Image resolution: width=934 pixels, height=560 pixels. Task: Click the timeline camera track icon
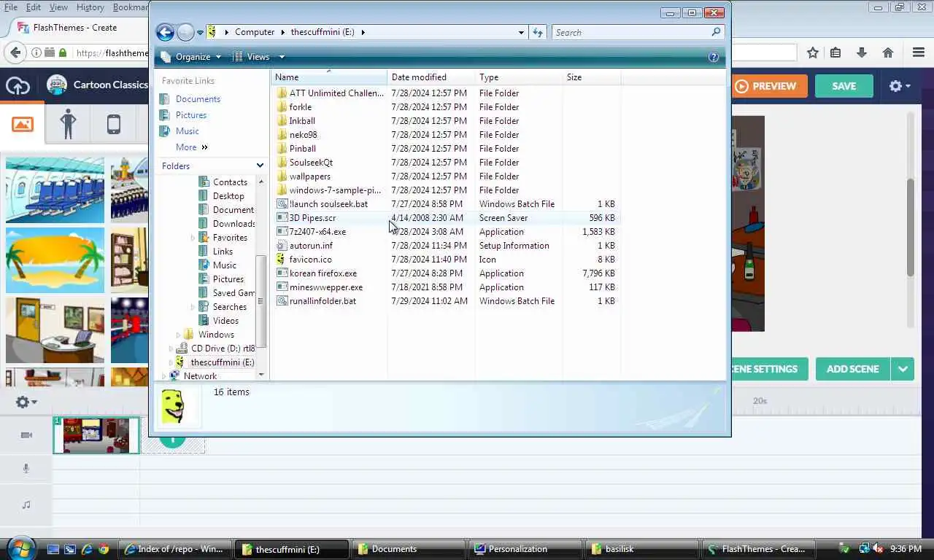pyautogui.click(x=26, y=435)
